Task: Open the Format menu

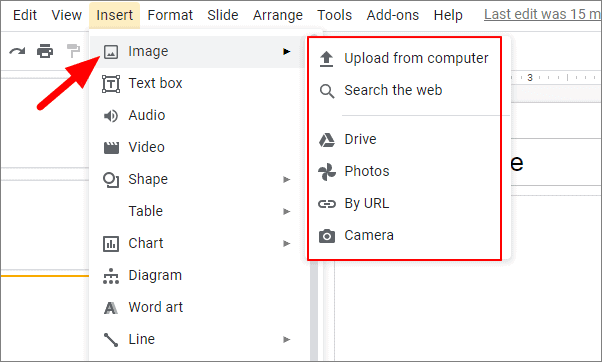Action: click(x=170, y=15)
